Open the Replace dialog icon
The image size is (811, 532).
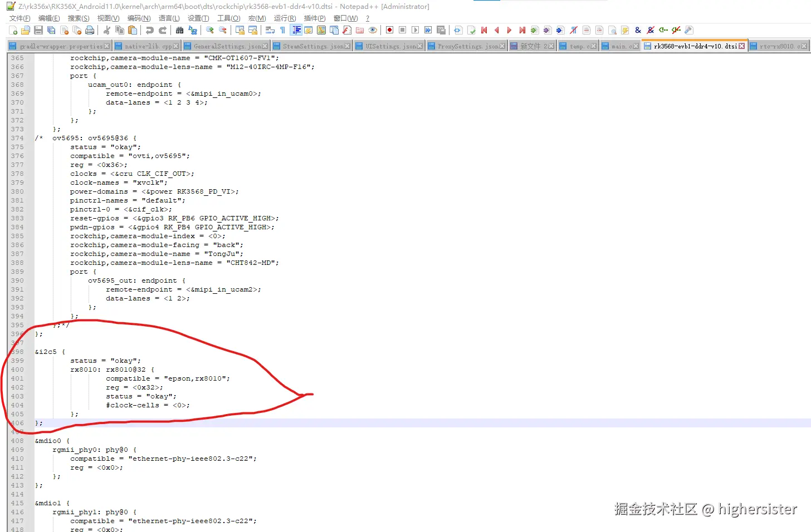click(x=193, y=30)
